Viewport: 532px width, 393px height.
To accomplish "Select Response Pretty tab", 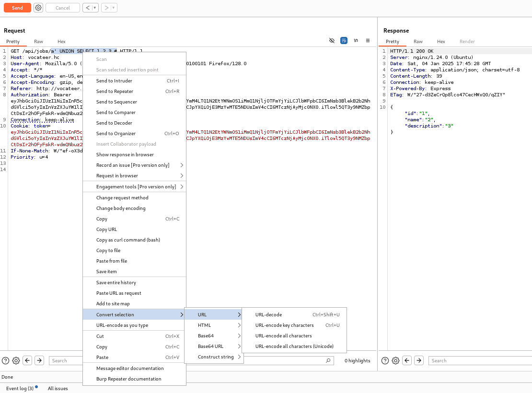I will click(x=393, y=41).
